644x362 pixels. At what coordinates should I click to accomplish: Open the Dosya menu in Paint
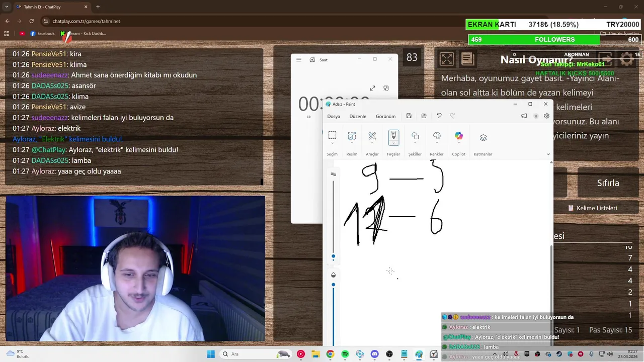[334, 116]
